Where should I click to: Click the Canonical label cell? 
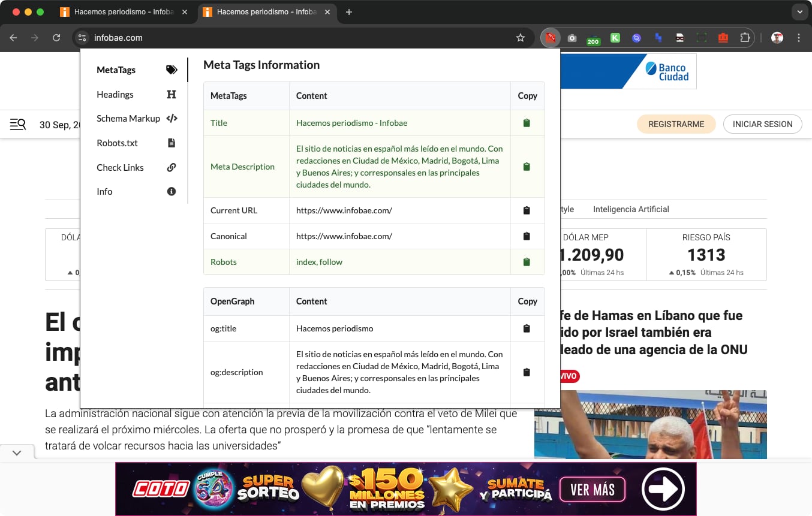tap(246, 236)
